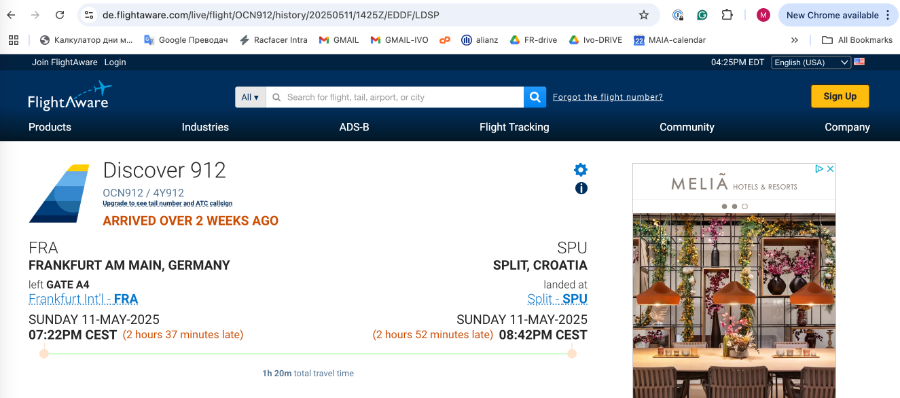Click the yellow Sign Up button

840,96
